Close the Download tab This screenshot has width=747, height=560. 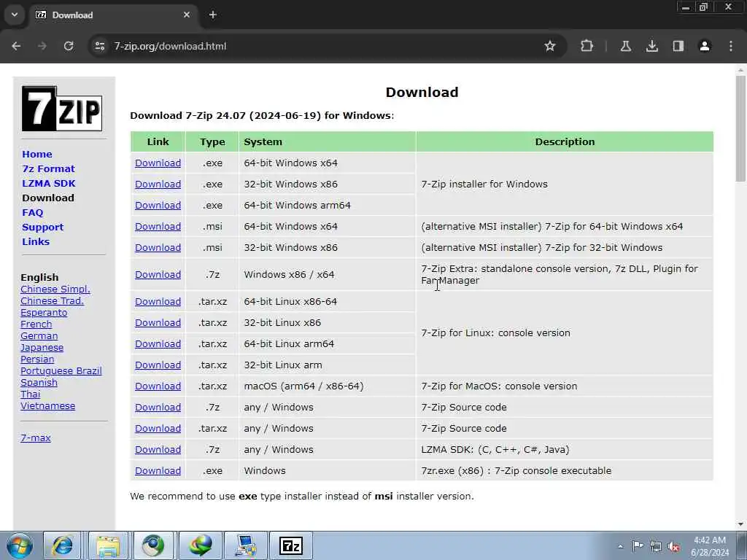[x=187, y=15]
